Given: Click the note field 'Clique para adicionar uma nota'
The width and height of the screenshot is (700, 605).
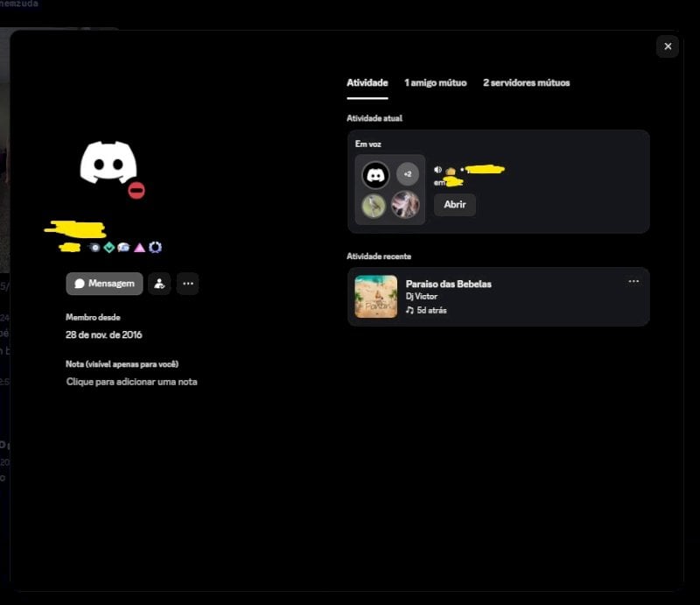Looking at the screenshot, I should click(x=132, y=382).
